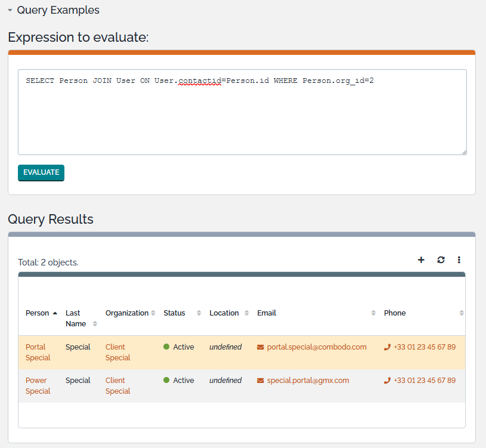Open the three-dot actions menu
The height and width of the screenshot is (448, 486).
point(459,260)
